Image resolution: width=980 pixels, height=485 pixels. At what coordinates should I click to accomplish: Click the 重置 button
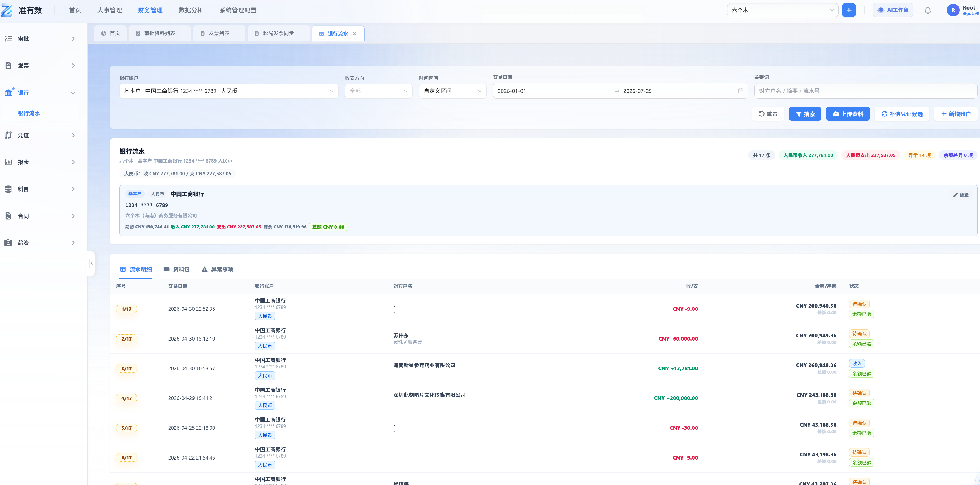click(768, 114)
